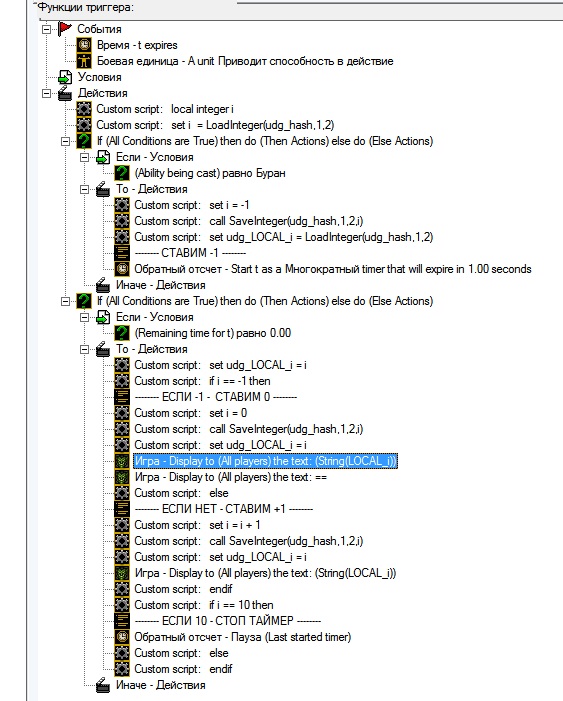Select first 'Иначе - Действия' row
This screenshot has height=701, width=563.
(x=161, y=285)
